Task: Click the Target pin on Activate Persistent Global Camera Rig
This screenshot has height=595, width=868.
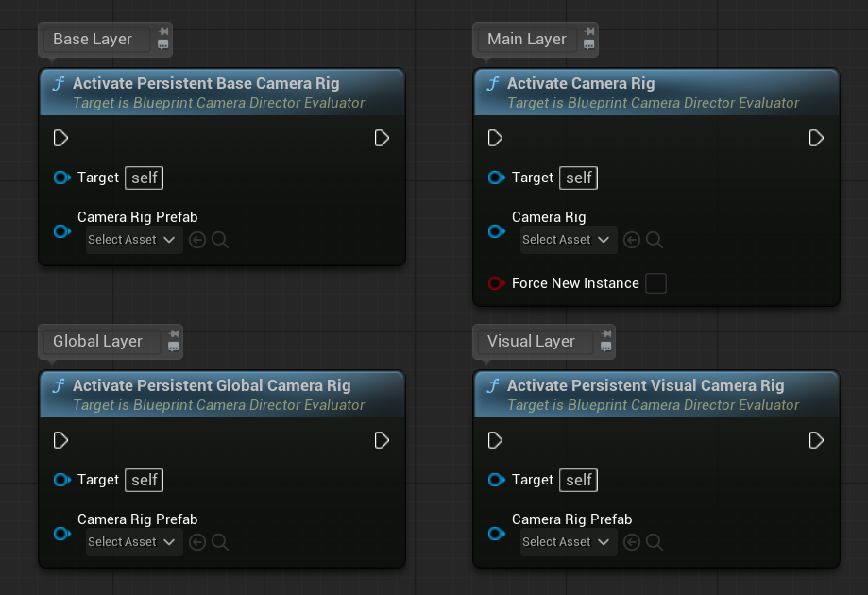Action: (62, 480)
